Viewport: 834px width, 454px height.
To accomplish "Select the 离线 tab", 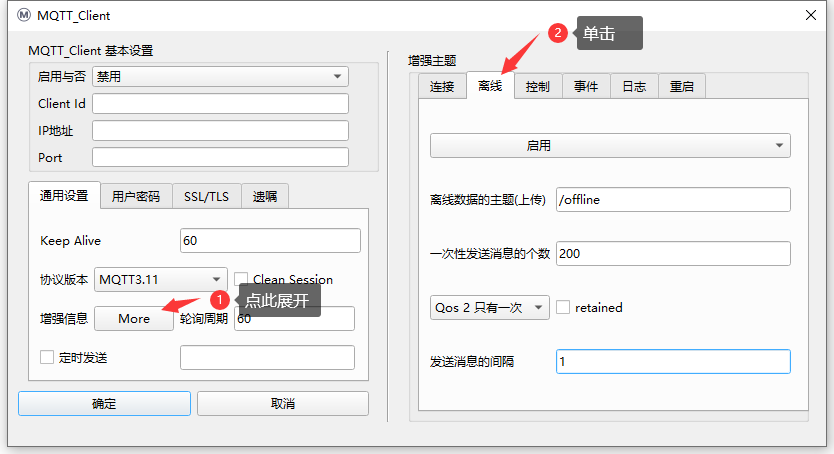I will coord(490,86).
